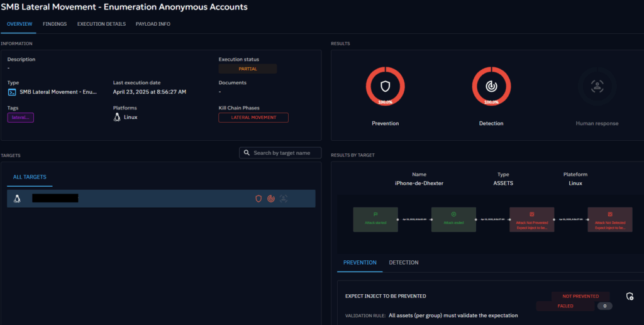
Task: Click the Linux penguin icon under Platforms
Action: tap(117, 117)
